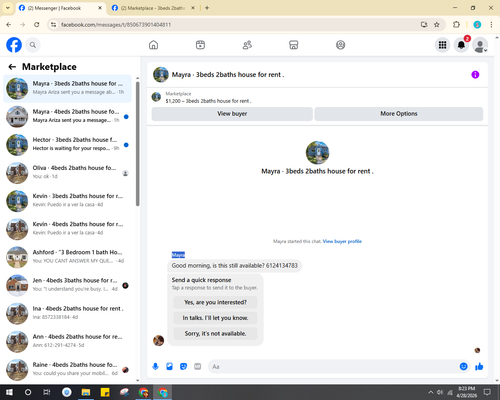Show hidden system tray icons

click(430, 392)
